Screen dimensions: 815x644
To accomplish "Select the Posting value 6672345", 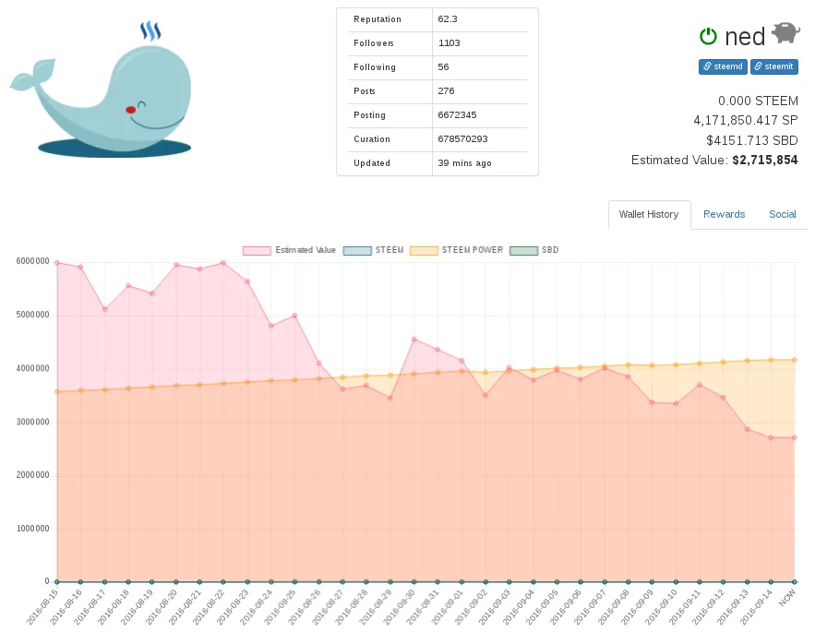I will pyautogui.click(x=457, y=115).
